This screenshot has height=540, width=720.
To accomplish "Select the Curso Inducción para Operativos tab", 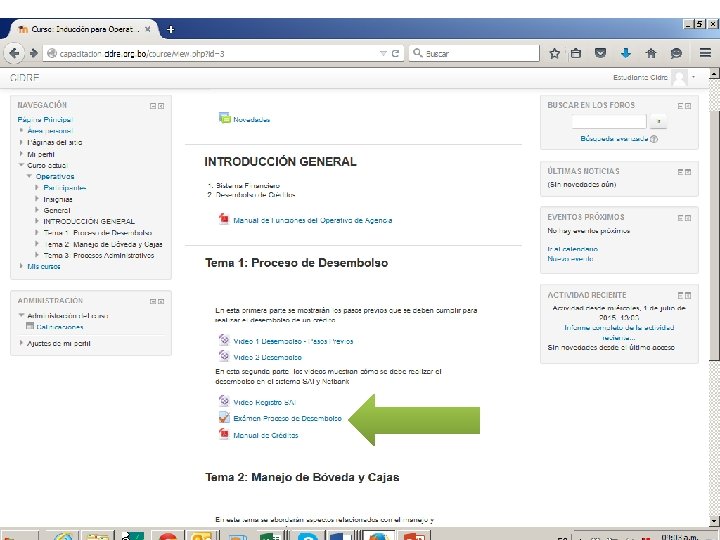I will point(84,29).
